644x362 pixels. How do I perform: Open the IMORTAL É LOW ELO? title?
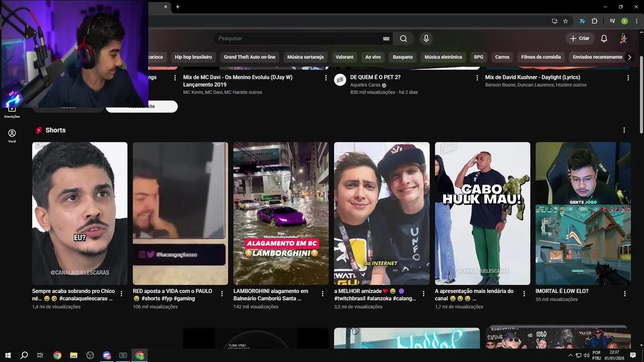(562, 291)
